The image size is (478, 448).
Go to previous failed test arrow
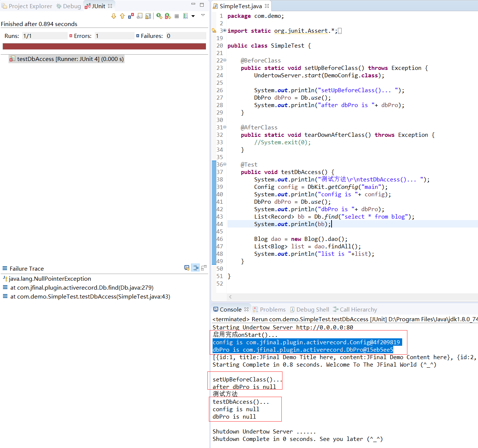click(x=122, y=16)
